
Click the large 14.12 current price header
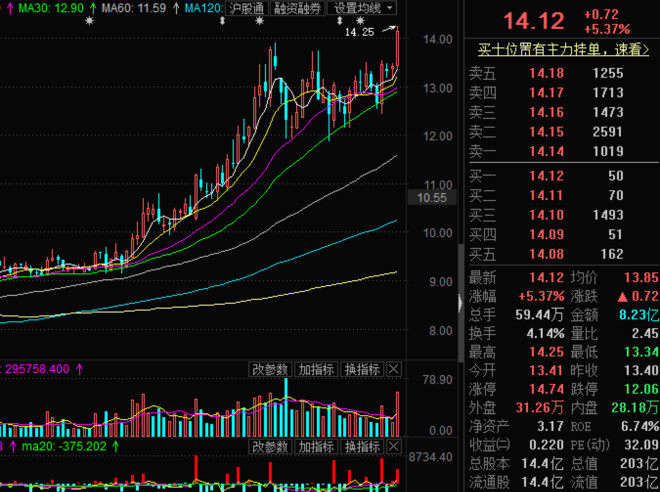(x=534, y=21)
